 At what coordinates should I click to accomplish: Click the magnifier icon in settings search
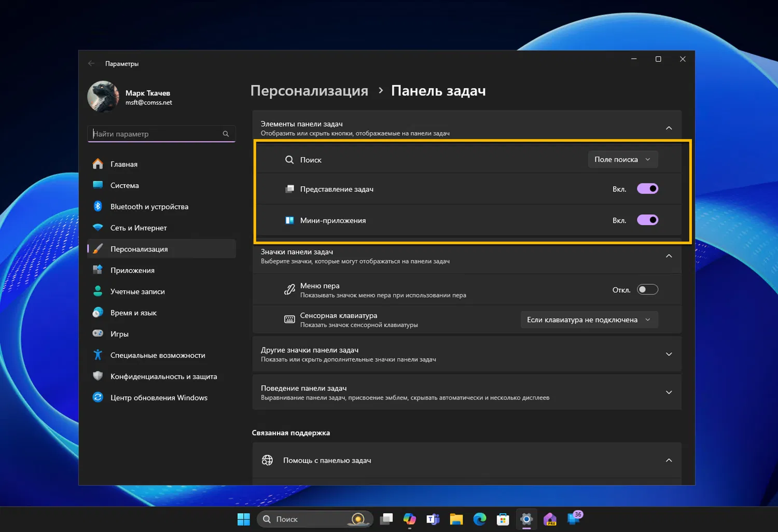[x=226, y=134]
